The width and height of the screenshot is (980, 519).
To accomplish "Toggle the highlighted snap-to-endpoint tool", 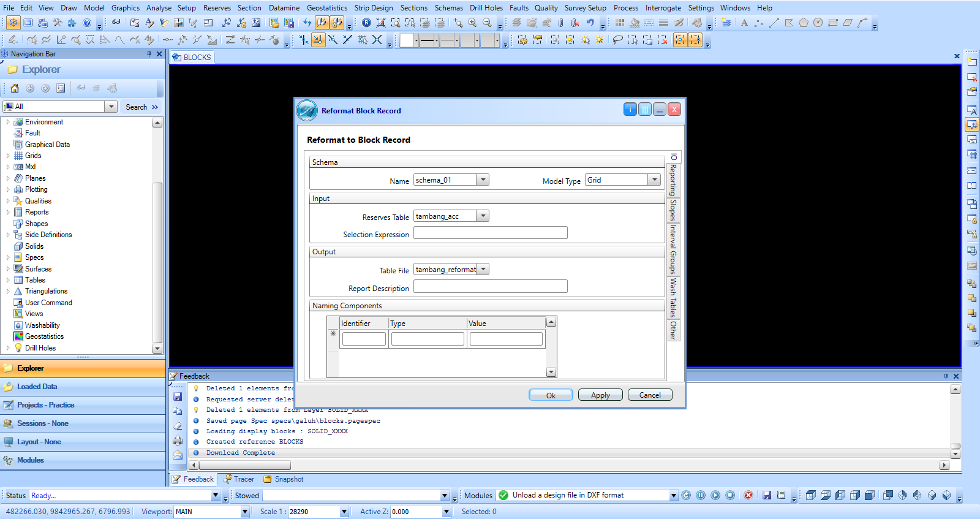I will point(318,40).
